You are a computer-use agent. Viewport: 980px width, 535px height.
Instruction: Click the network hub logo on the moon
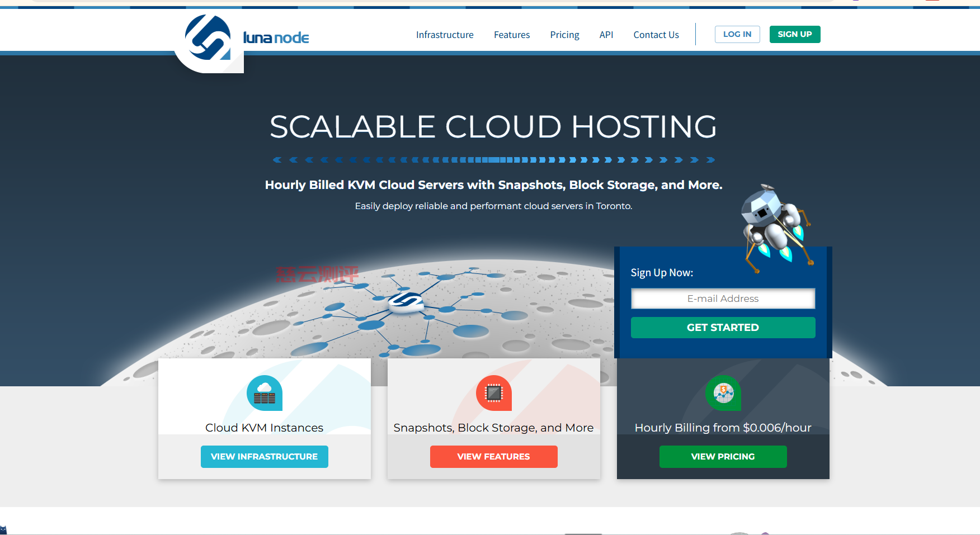[x=407, y=302]
